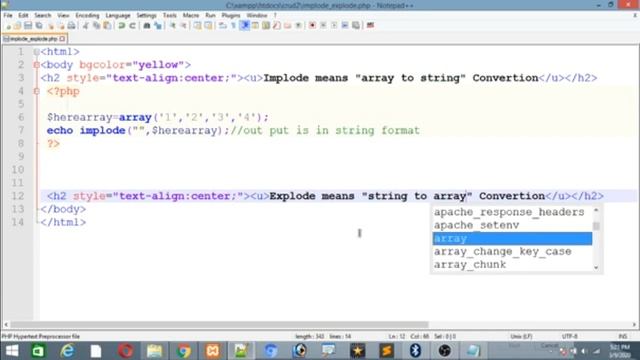Image resolution: width=640 pixels, height=360 pixels.
Task: Cut selection with the scissors icon
Action: coord(86,26)
